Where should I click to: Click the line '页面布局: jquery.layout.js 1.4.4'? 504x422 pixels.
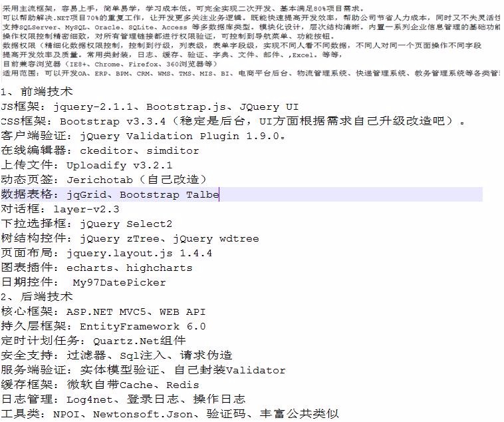(106, 253)
